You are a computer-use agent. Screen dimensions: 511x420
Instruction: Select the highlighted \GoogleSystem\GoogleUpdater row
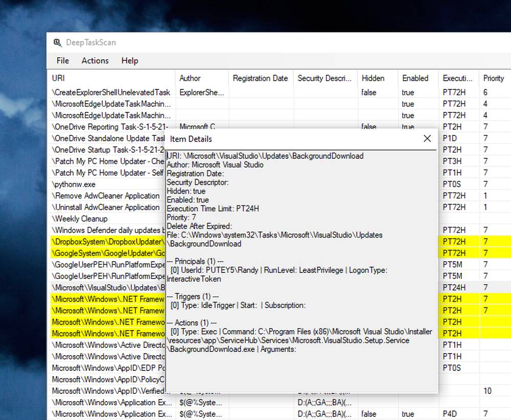[108, 253]
